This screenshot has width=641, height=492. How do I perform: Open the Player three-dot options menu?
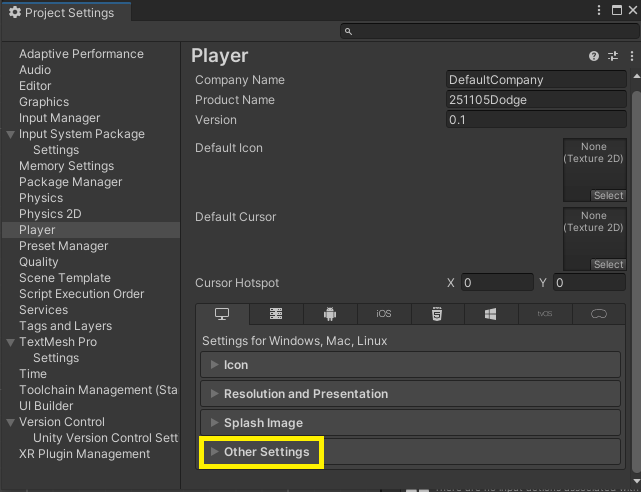pos(632,56)
